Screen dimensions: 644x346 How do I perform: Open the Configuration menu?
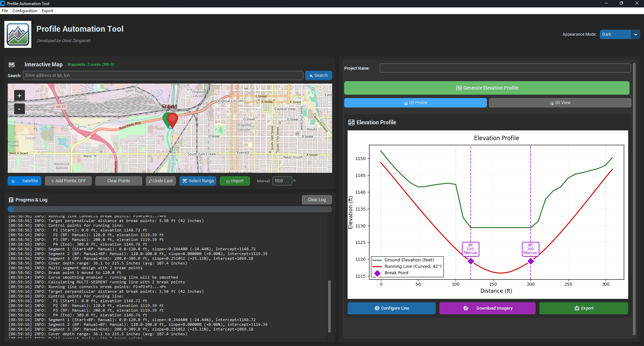point(25,10)
